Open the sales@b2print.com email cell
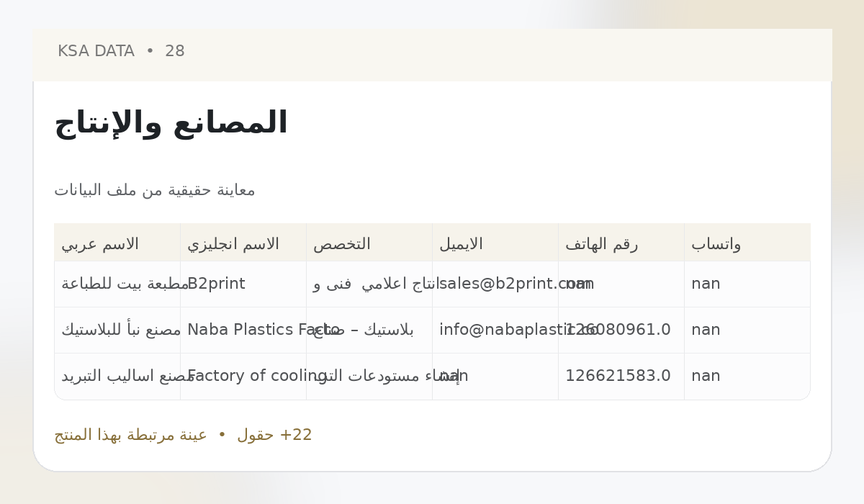 pos(495,284)
